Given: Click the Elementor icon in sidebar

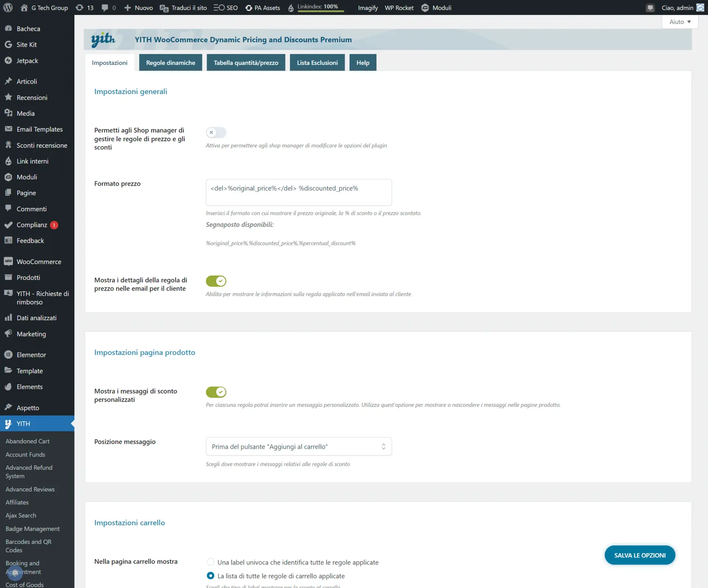Looking at the screenshot, I should [x=8, y=354].
